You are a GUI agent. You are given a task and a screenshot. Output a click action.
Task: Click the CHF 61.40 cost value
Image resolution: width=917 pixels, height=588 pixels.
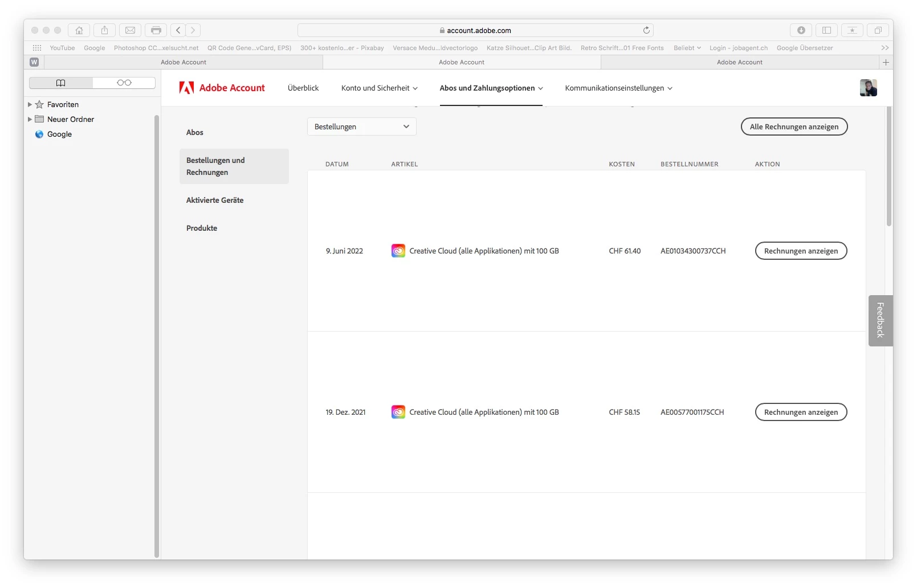(x=625, y=251)
